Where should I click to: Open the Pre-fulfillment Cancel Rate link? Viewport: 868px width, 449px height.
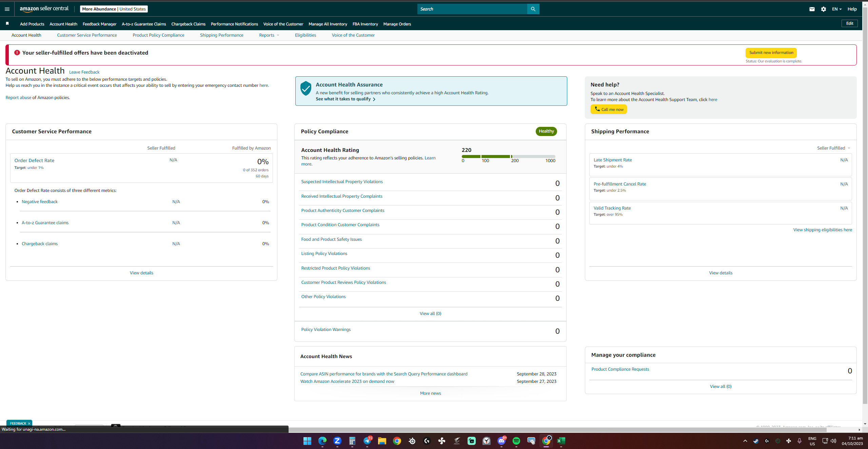(620, 184)
